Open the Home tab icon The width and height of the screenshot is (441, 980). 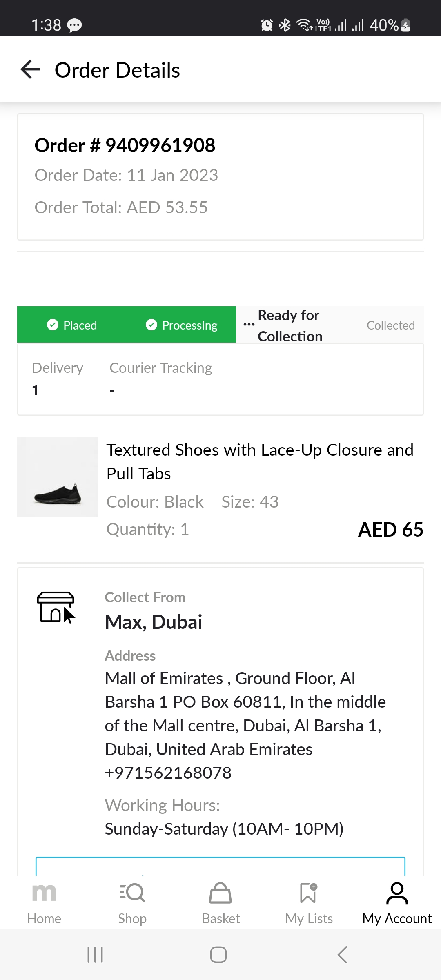pyautogui.click(x=44, y=893)
